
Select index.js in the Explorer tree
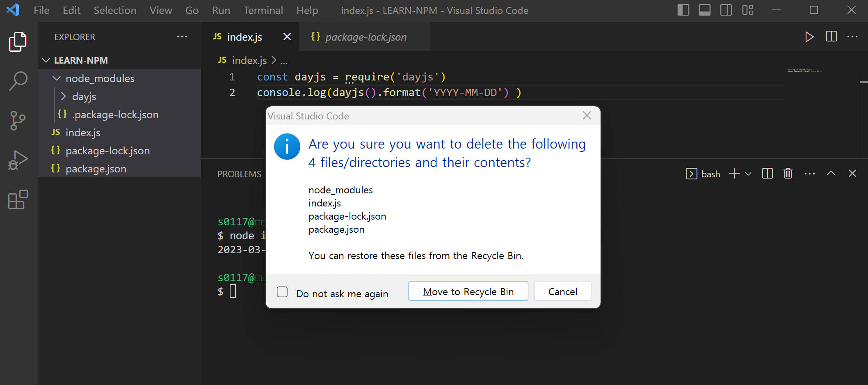pos(119,133)
